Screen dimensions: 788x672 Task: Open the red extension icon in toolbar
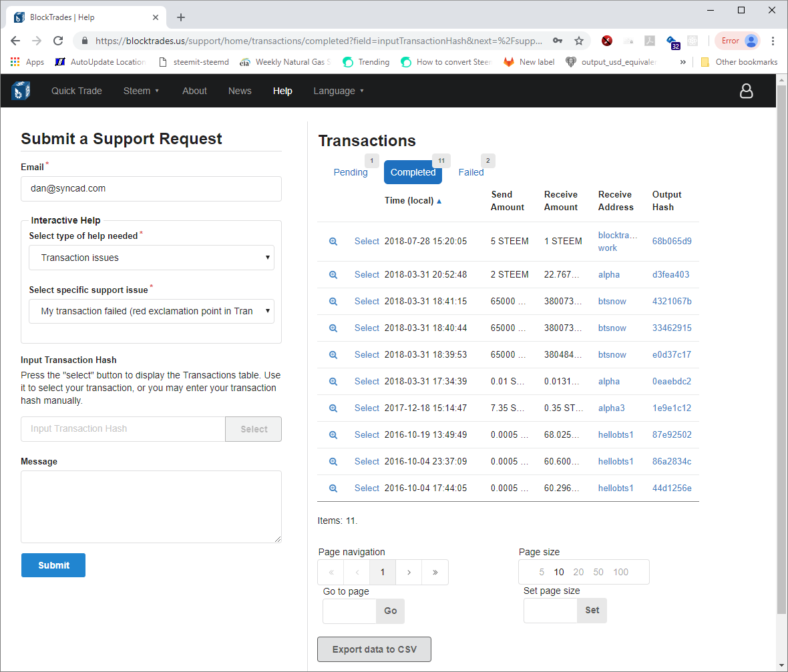coord(607,41)
